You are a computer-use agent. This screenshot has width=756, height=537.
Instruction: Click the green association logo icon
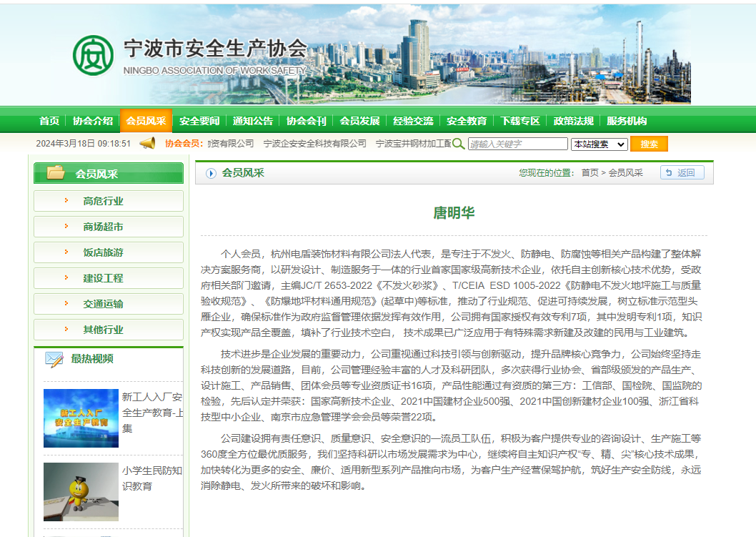[x=93, y=55]
